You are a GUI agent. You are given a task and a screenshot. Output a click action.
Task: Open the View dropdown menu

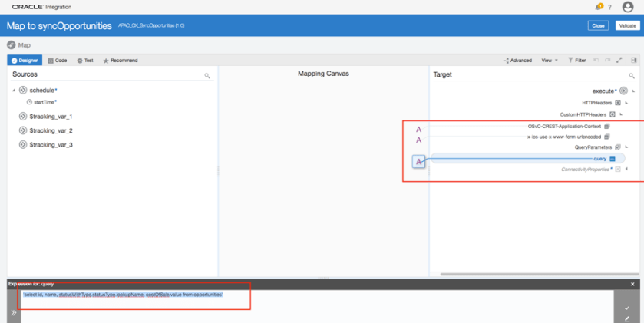(x=550, y=60)
